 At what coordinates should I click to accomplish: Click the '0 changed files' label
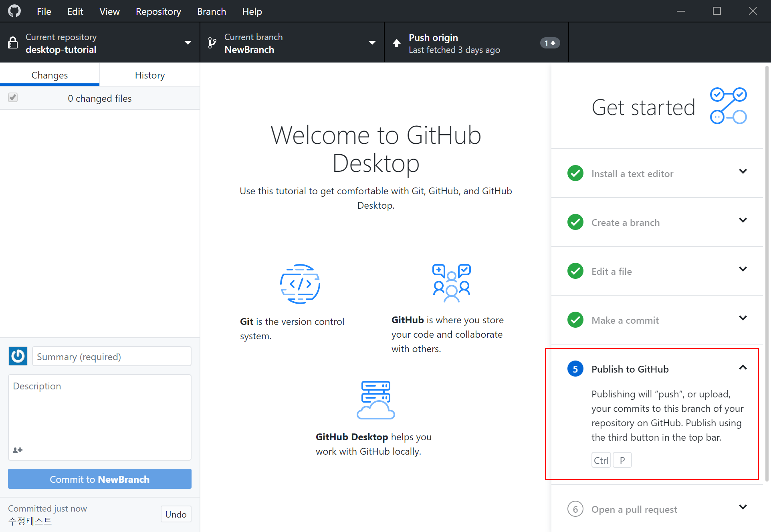pos(100,98)
